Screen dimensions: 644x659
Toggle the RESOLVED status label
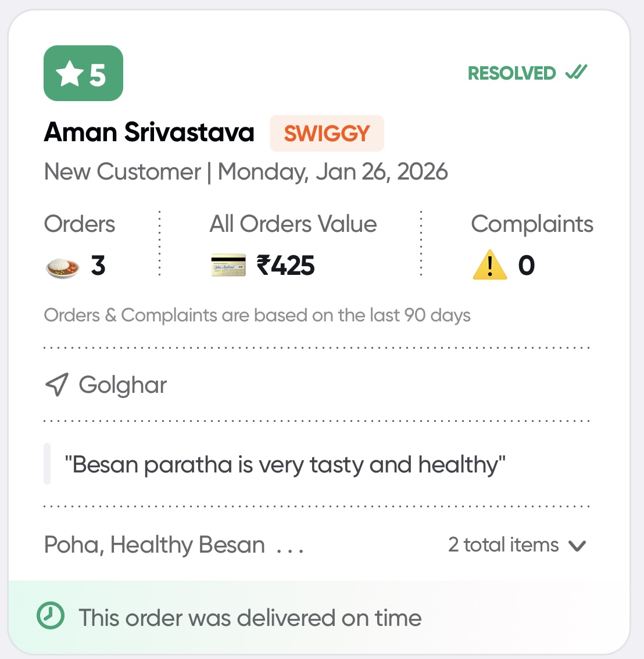(x=511, y=73)
